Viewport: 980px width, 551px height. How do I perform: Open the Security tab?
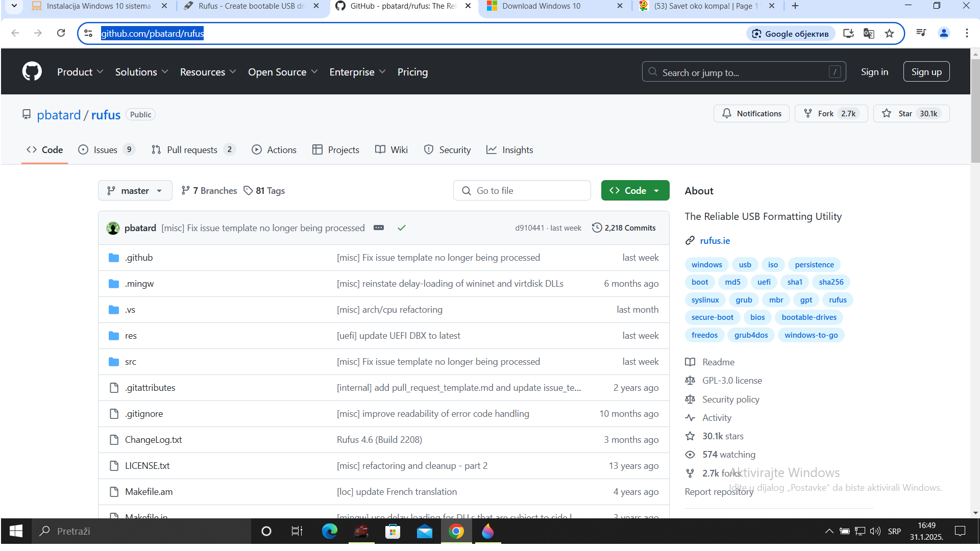pos(448,149)
